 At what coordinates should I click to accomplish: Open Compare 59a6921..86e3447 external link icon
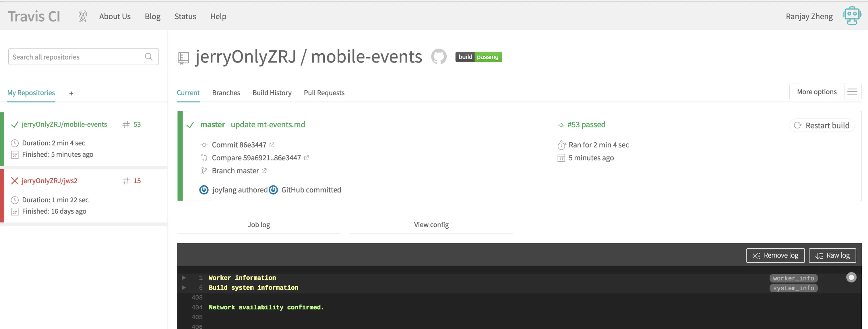tap(306, 157)
